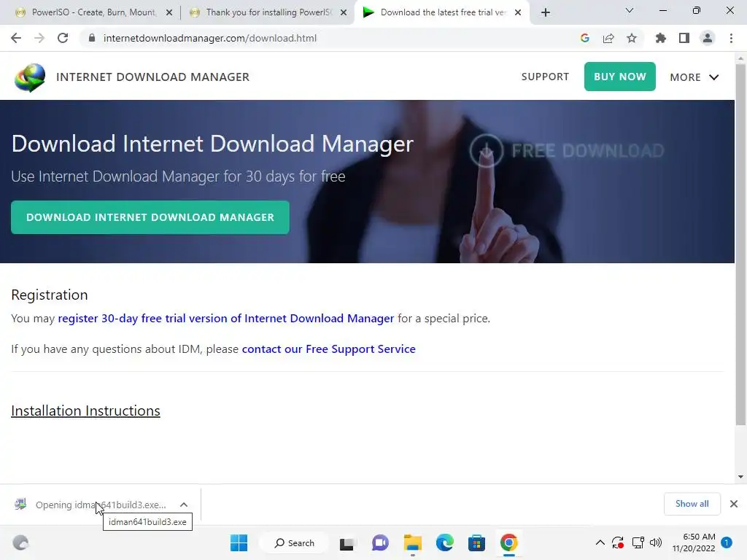
Task: View site security padlock info
Action: tap(92, 38)
